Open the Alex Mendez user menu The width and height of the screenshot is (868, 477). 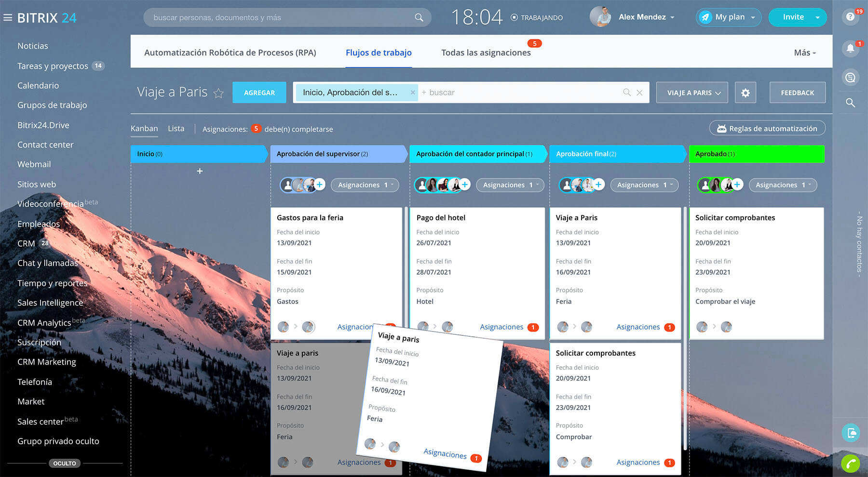click(646, 17)
